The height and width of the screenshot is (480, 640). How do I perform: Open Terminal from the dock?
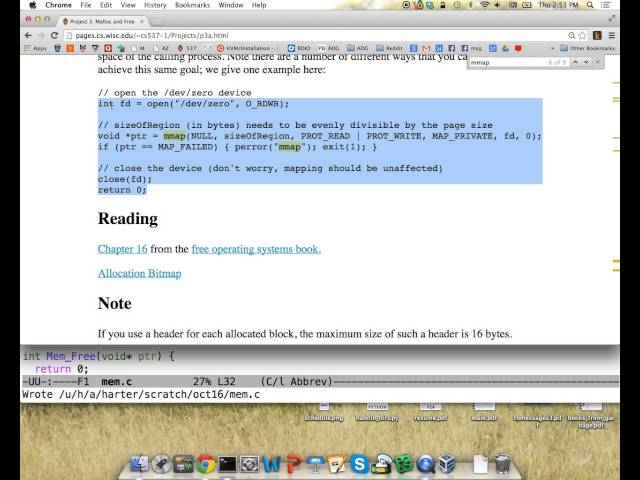click(227, 464)
